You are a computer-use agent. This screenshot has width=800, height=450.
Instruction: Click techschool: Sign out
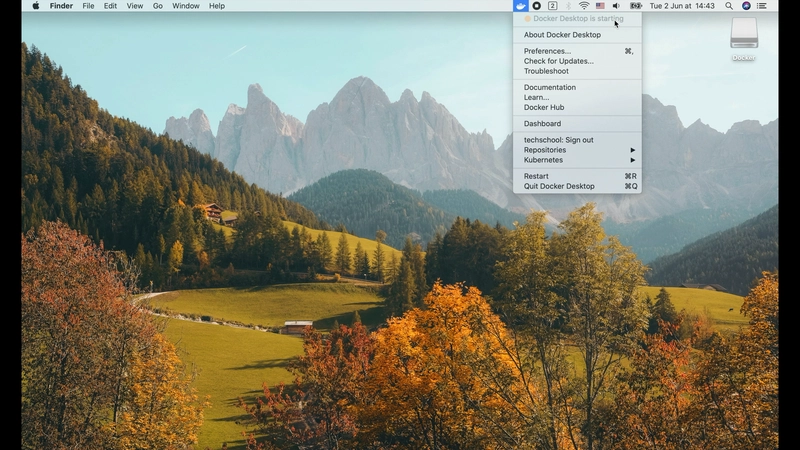click(577, 140)
